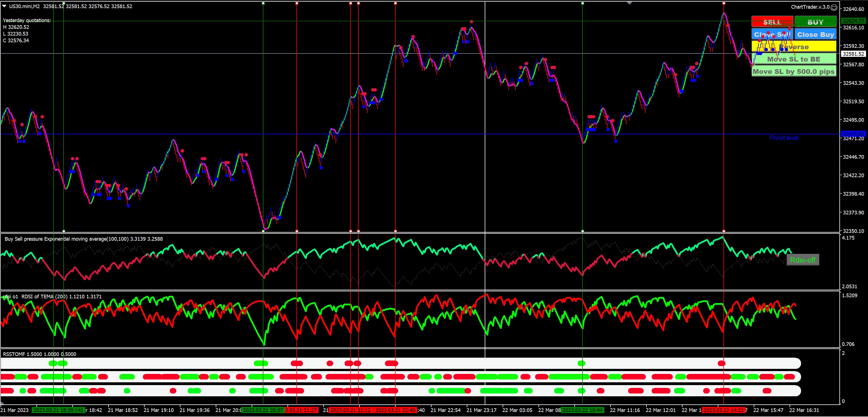Viewport: 868px width, 417px height.
Task: Click the 2023.03.22 10:44 green time label
Action: [x=582, y=410]
